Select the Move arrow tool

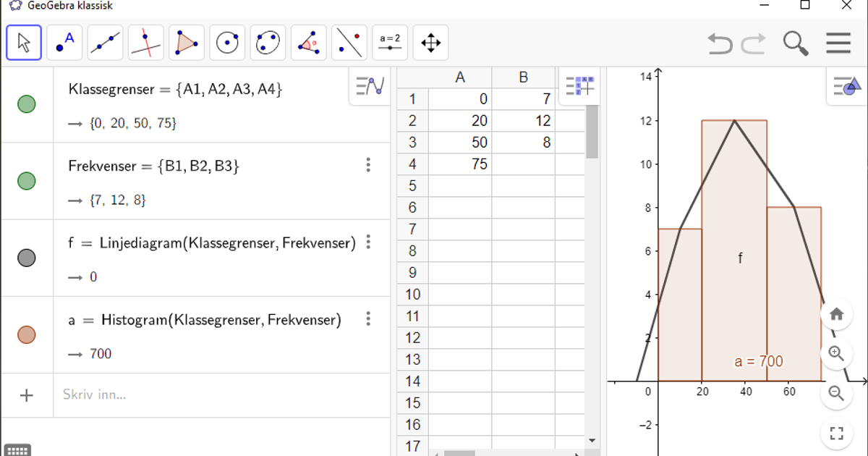pyautogui.click(x=24, y=43)
